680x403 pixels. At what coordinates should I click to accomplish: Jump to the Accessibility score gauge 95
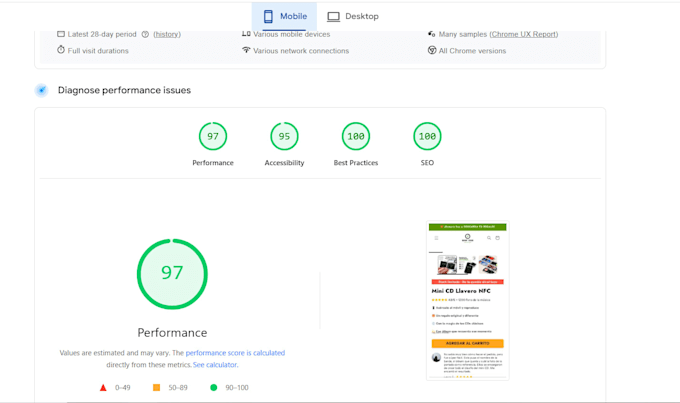(x=284, y=136)
